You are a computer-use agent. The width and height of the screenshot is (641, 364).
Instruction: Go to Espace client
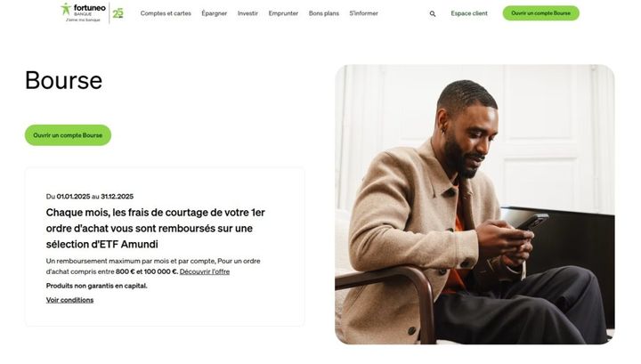pos(469,13)
